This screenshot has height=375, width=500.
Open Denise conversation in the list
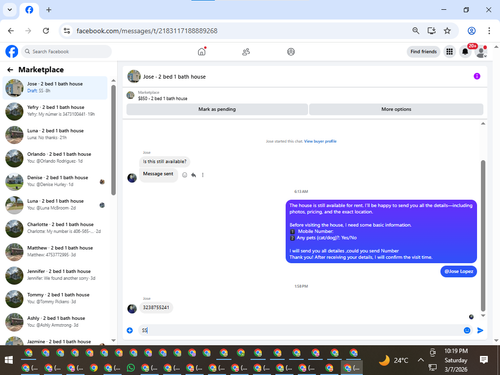click(55, 181)
